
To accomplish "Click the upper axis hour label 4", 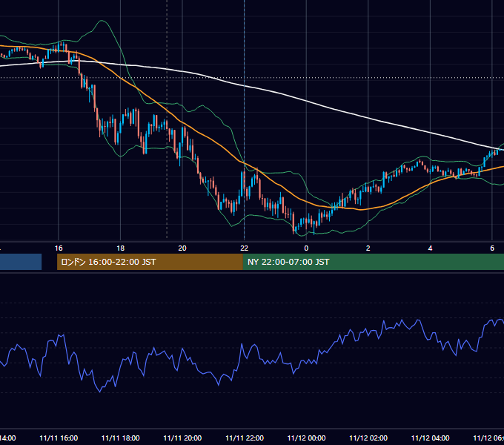I will 430,248.
